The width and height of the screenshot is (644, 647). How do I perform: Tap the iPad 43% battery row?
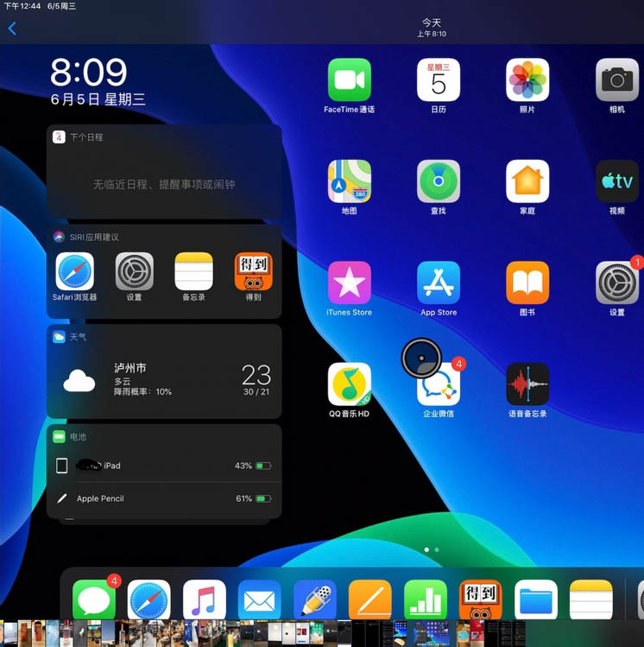point(164,466)
